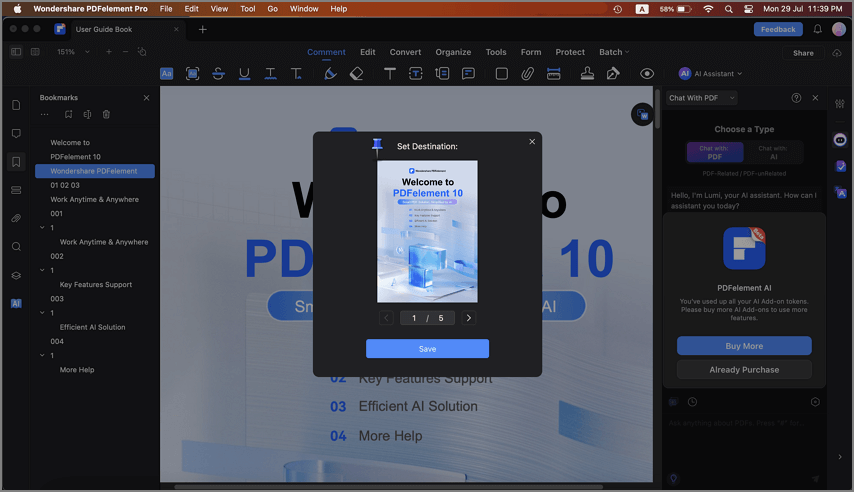Click the Share button

coord(803,53)
